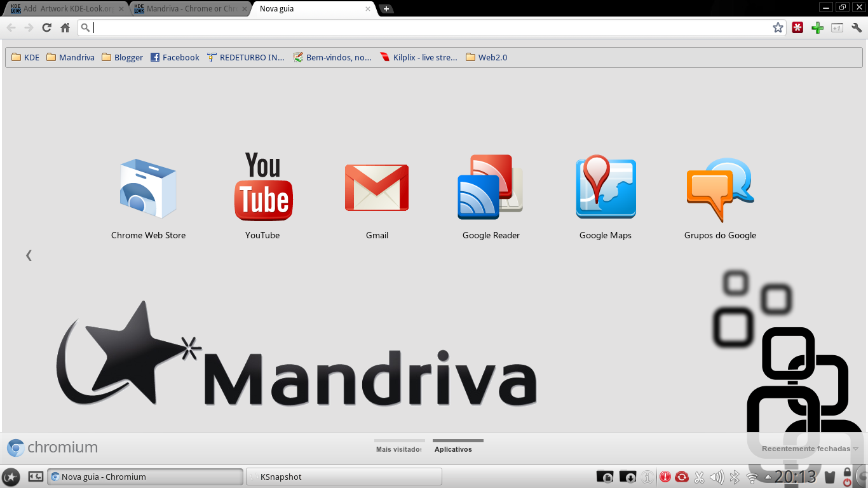Select the Nova guia tab
Image resolution: width=868 pixels, height=488 pixels.
click(x=315, y=9)
